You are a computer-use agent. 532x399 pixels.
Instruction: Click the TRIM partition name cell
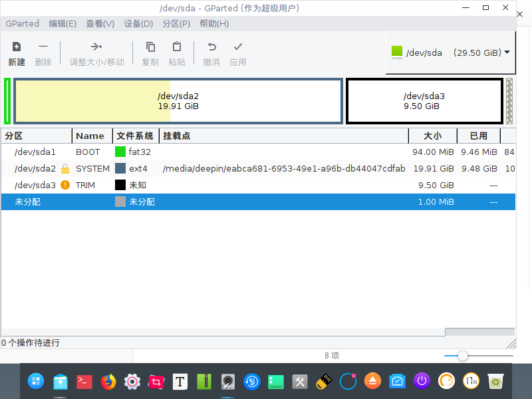[x=85, y=186]
